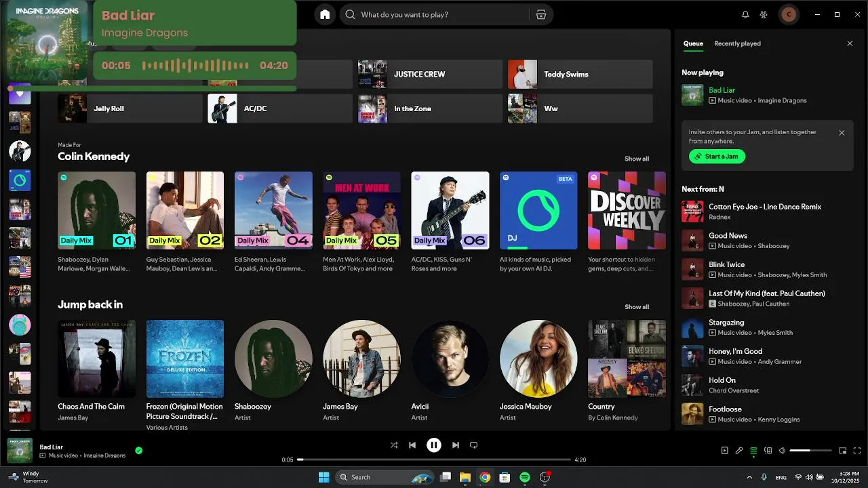The height and width of the screenshot is (488, 868).
Task: Open the In the Zone shortcut tile
Action: [x=430, y=108]
